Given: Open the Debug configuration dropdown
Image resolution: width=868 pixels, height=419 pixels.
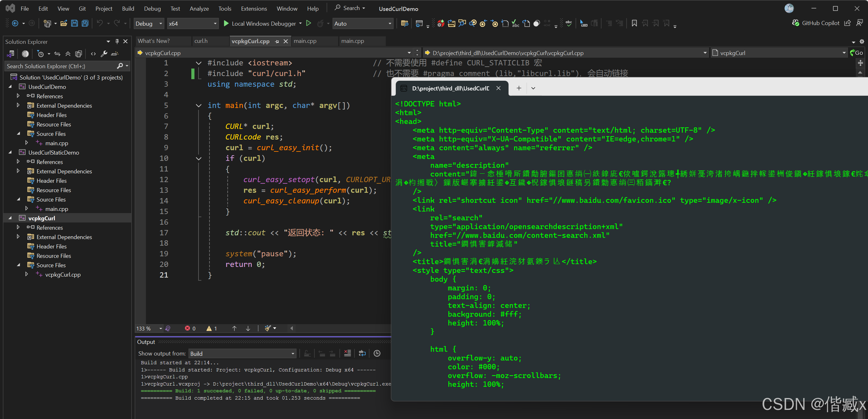Looking at the screenshot, I should [149, 23].
